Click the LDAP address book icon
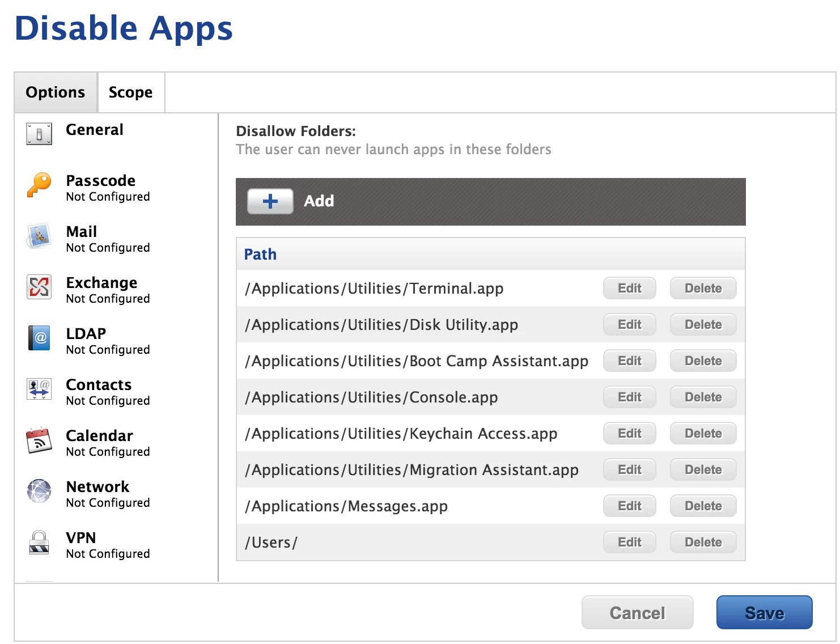The image size is (840, 644). [x=39, y=338]
